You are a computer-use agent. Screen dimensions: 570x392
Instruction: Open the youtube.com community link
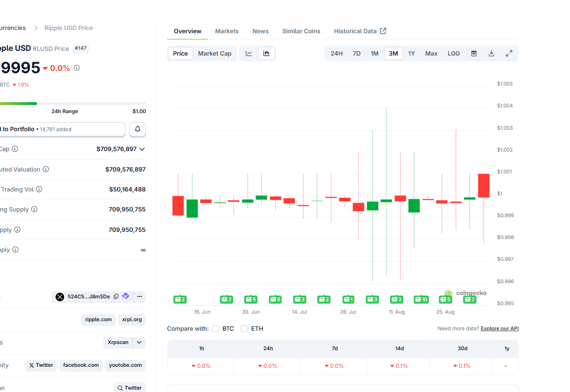click(x=125, y=365)
